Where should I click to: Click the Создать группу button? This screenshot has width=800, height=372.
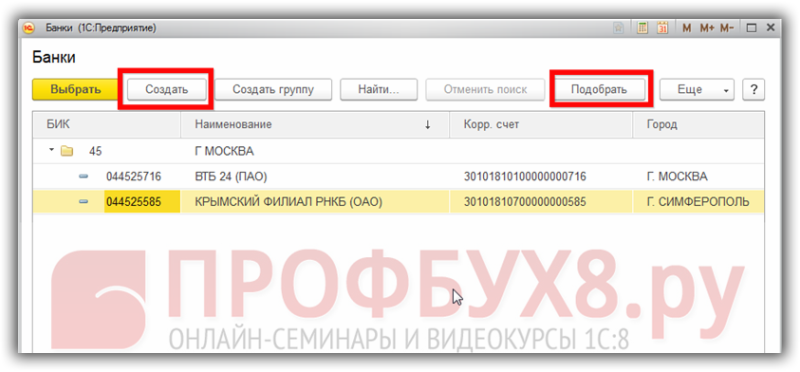(x=273, y=89)
